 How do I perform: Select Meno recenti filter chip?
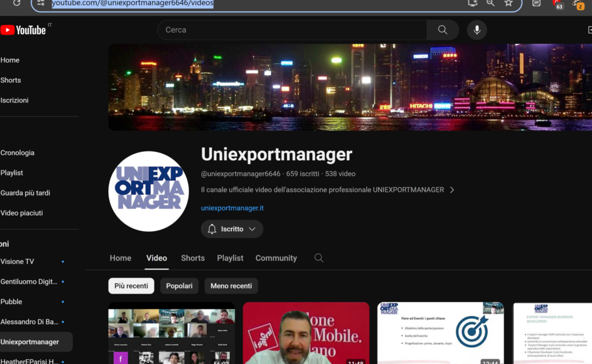tap(231, 286)
